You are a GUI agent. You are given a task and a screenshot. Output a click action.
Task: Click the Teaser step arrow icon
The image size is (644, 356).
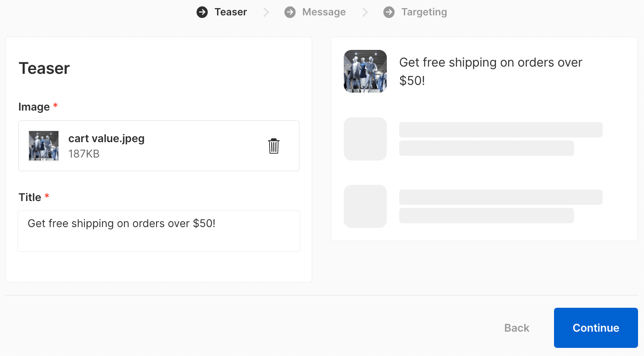click(202, 12)
